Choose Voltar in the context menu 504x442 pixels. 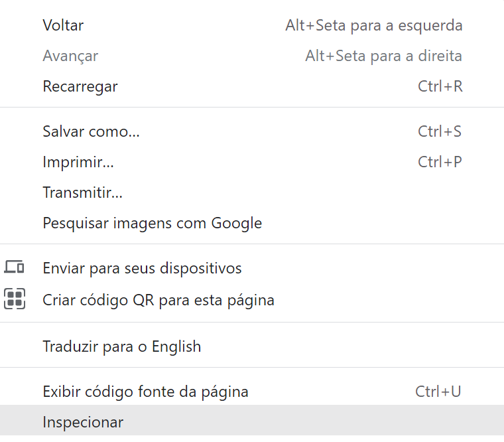click(252, 25)
